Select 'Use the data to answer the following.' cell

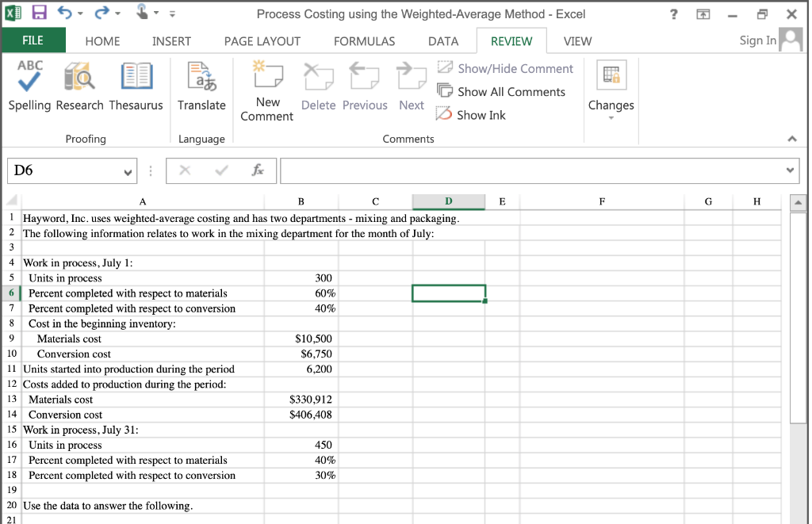tap(143, 506)
